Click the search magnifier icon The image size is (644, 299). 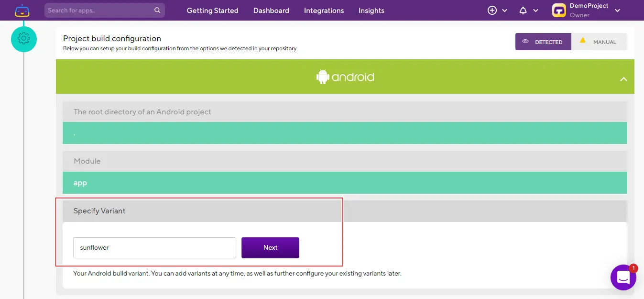click(157, 10)
